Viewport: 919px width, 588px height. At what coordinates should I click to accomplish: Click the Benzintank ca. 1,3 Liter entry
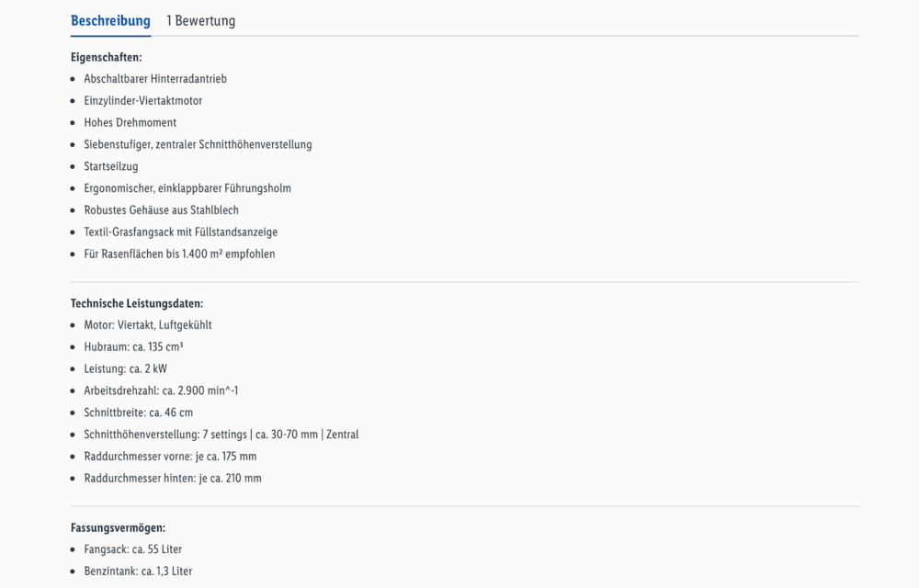138,571
